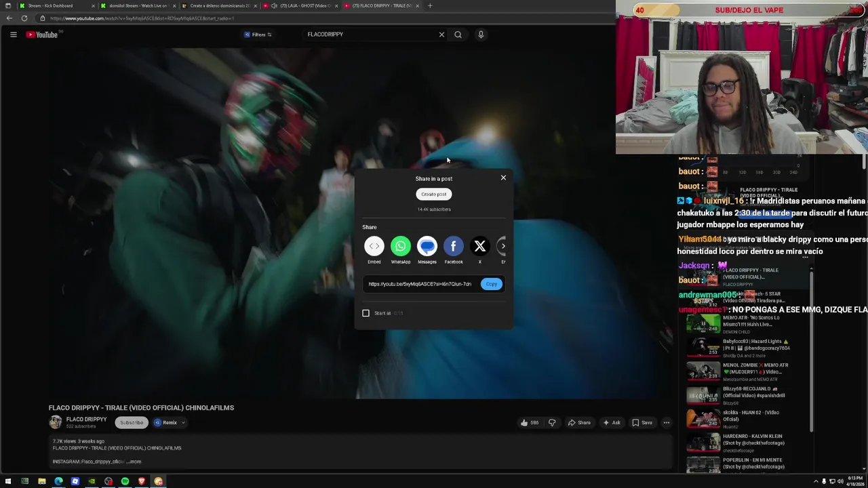Screen dimensions: 868x488
Task: Copy the youtu.be share link
Action: [x=492, y=284]
